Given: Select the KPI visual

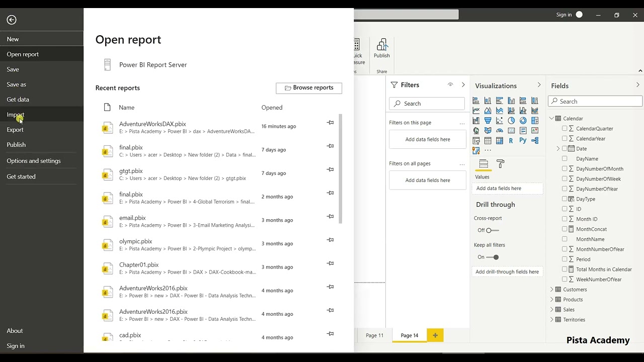Looking at the screenshot, I should coord(535,131).
